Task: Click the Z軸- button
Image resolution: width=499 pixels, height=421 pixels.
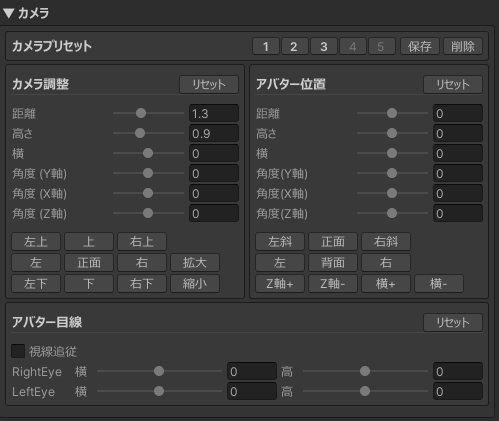Action: click(x=333, y=284)
